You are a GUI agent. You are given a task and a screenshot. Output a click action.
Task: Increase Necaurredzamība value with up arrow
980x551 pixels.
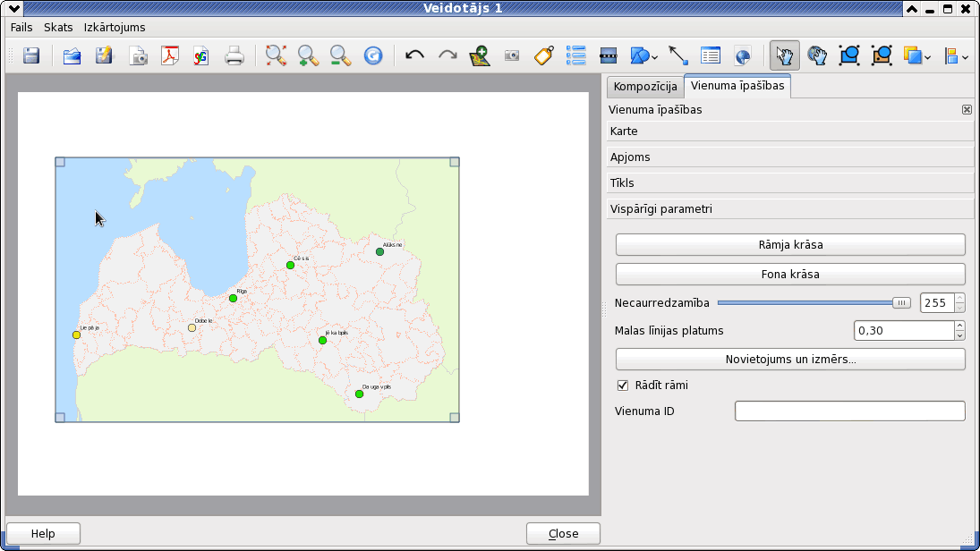pos(960,298)
